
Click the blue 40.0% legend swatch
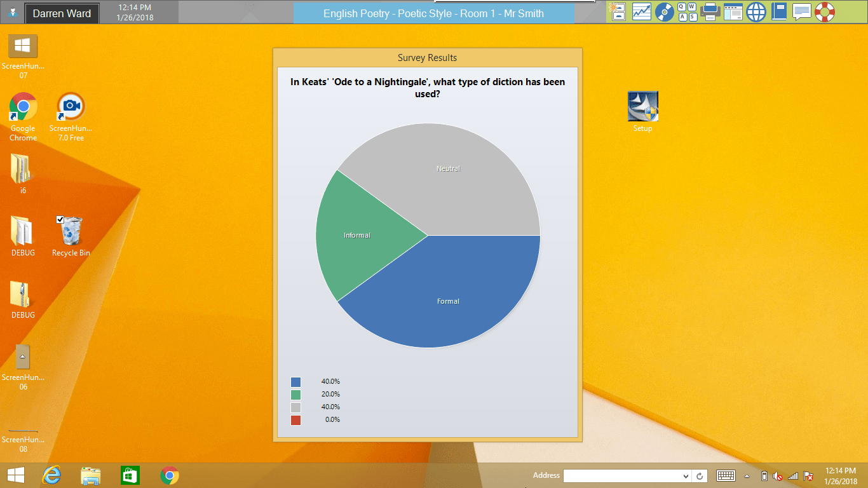pos(295,382)
